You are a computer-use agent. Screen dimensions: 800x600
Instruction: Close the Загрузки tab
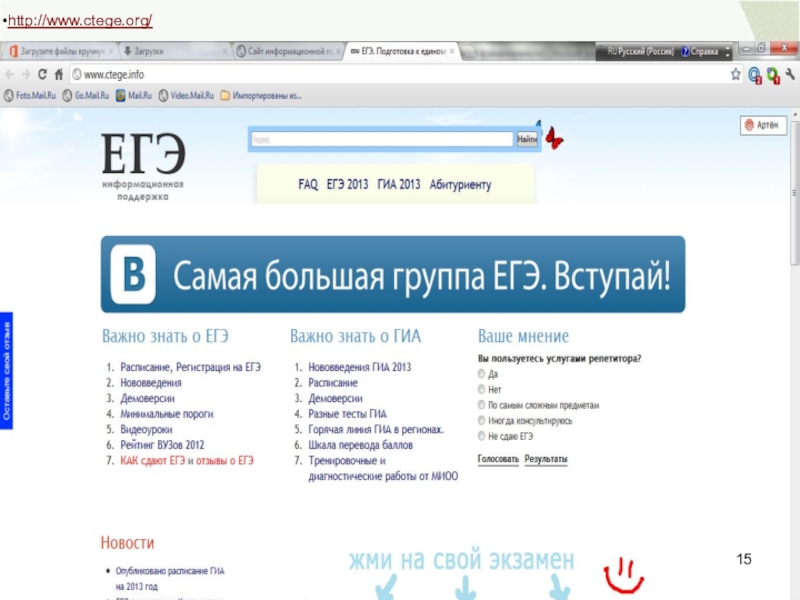point(225,51)
